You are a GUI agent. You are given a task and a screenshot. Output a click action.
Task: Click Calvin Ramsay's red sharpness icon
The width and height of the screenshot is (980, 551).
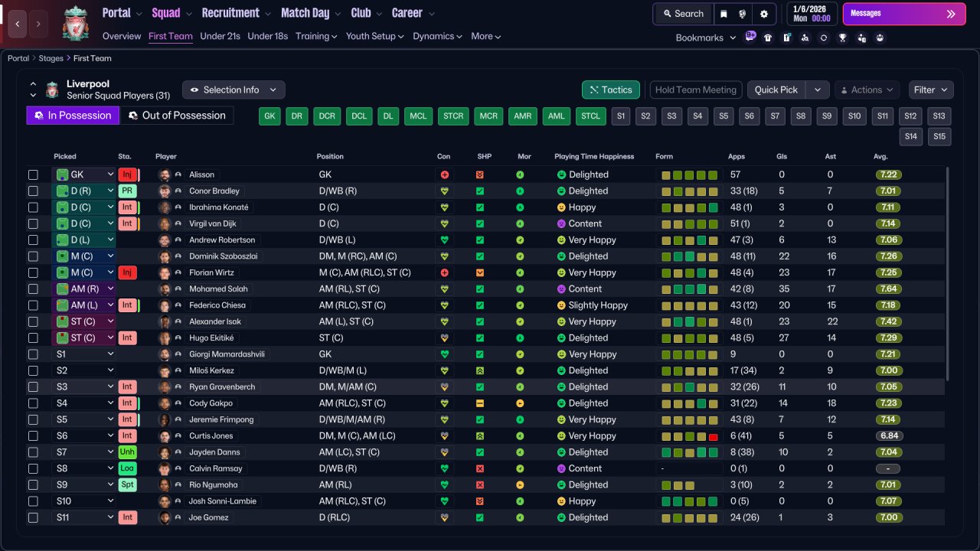point(480,468)
